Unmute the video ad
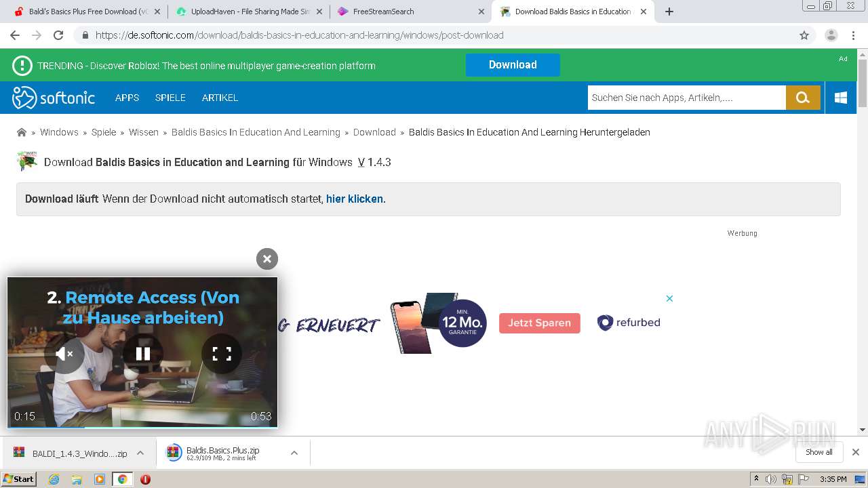Screen dimensions: 868x488 pos(64,354)
